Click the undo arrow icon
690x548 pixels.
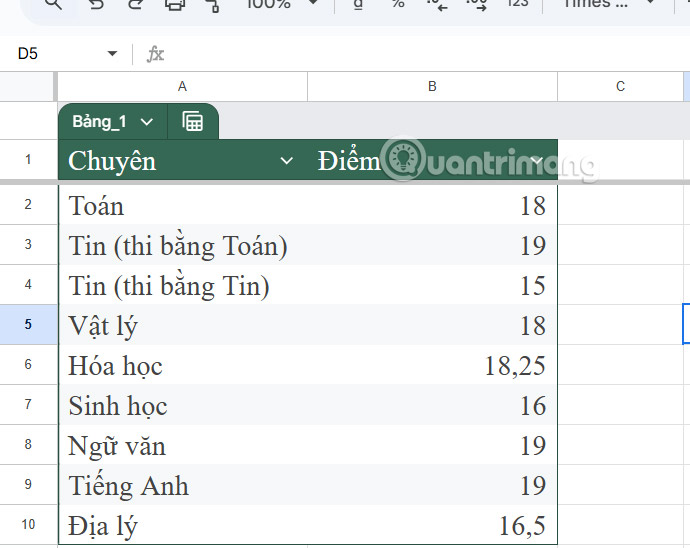(x=96, y=4)
